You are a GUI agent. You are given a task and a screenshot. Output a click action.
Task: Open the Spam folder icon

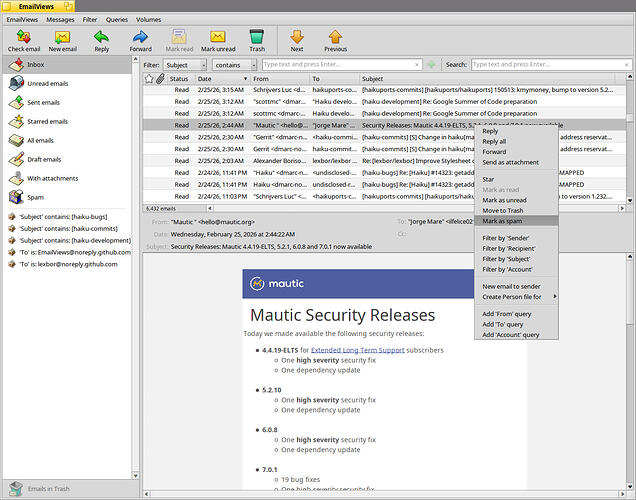click(x=16, y=197)
